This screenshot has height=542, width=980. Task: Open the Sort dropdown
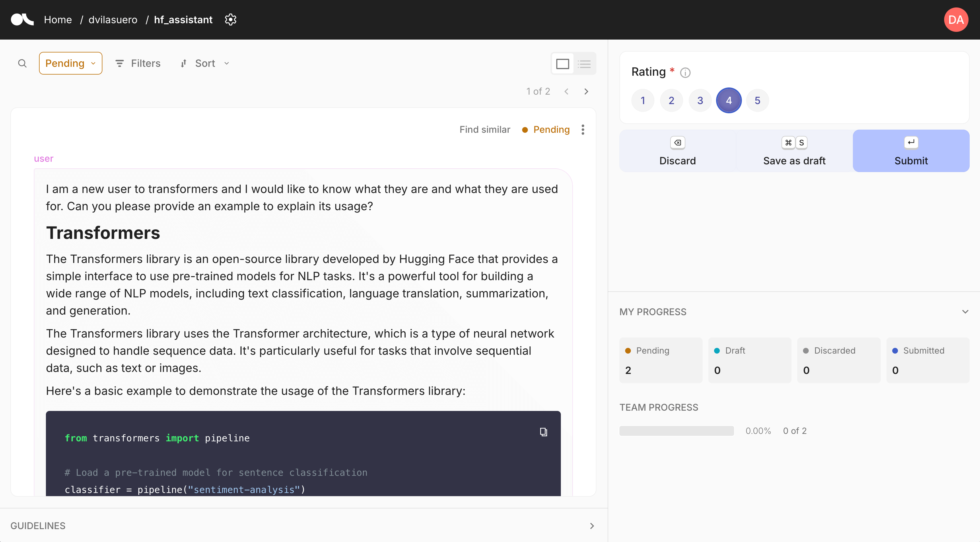tap(205, 63)
